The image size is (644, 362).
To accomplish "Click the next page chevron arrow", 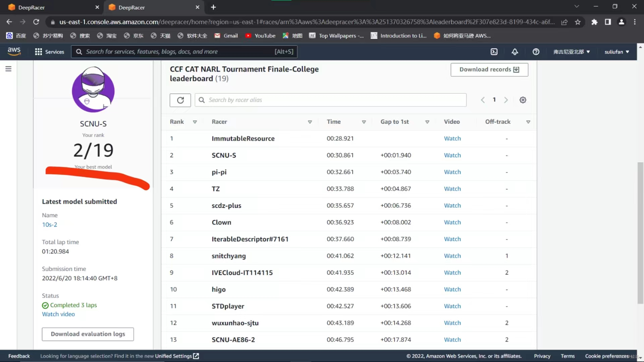I will [x=506, y=100].
